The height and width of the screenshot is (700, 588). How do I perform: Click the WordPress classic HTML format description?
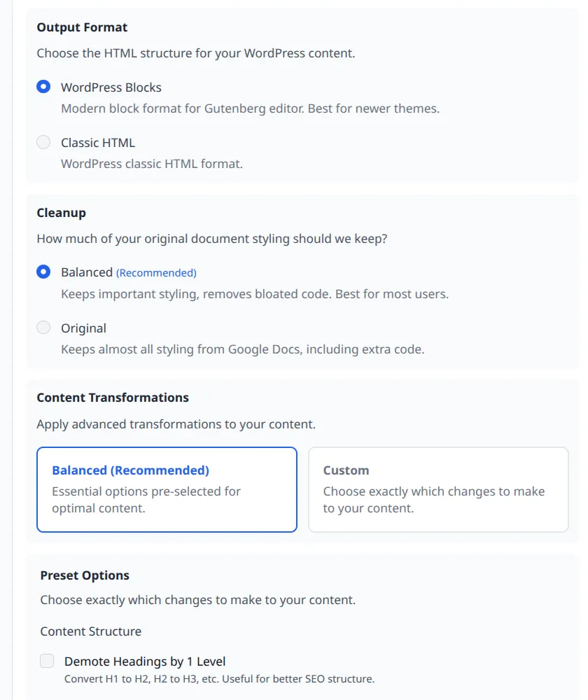pos(152,164)
